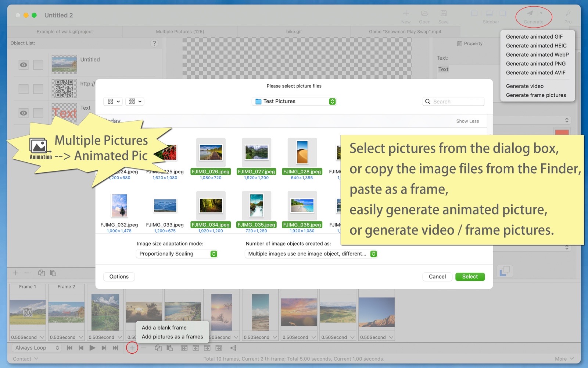Click the add frame plus button

click(132, 348)
